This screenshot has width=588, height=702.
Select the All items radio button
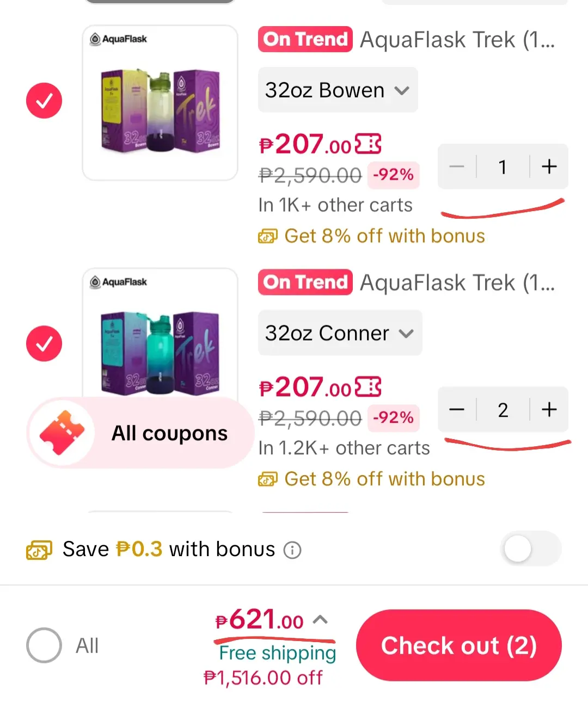tap(44, 645)
